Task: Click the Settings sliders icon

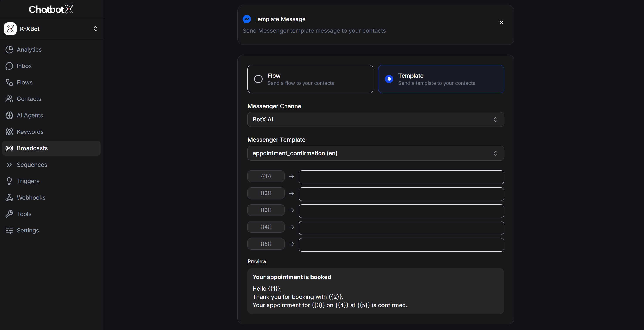Action: coord(9,230)
